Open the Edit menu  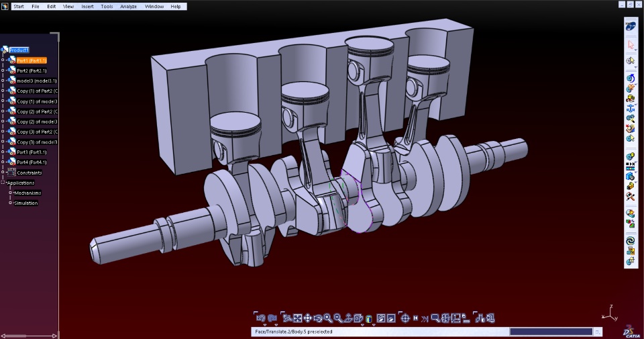pos(52,6)
